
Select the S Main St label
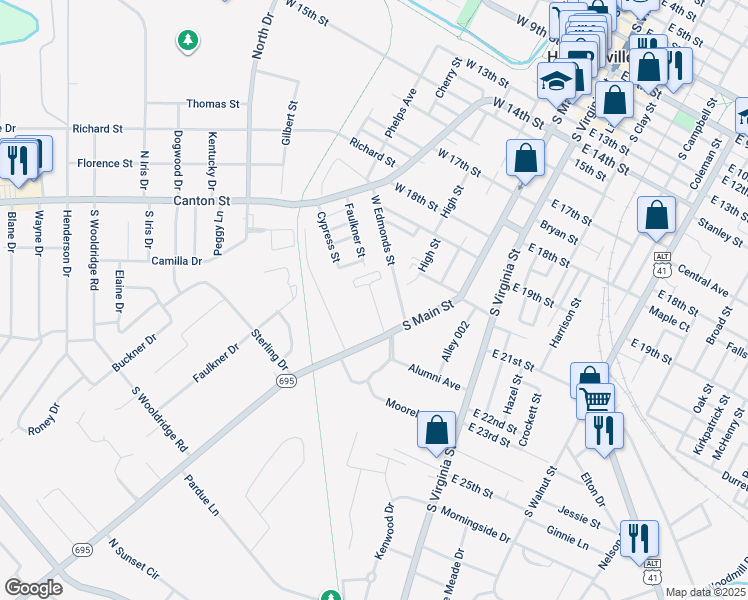(428, 315)
